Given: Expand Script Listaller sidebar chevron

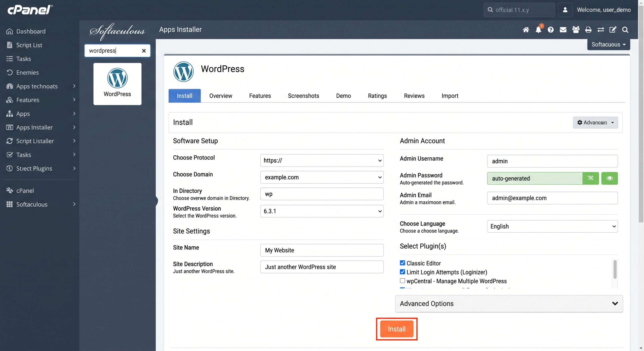Looking at the screenshot, I should (74, 141).
